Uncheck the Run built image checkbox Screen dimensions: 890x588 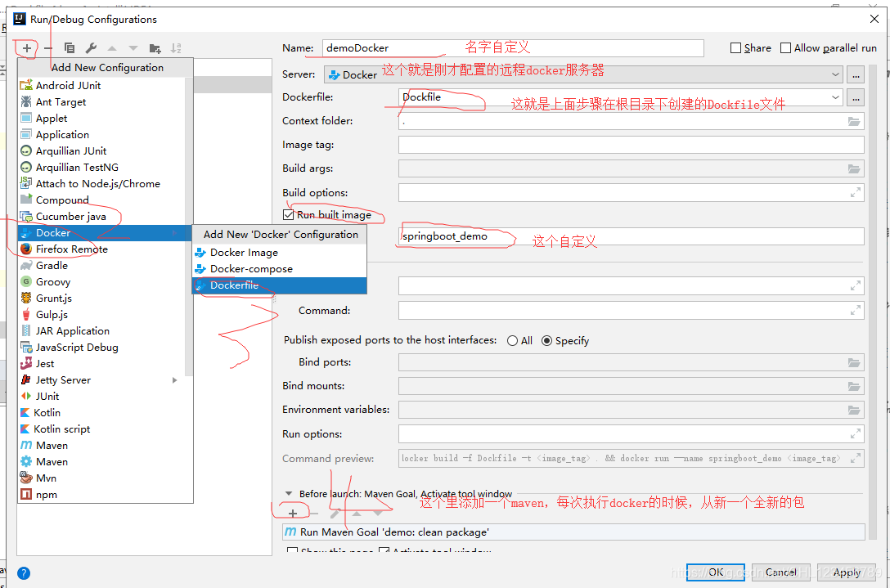288,214
